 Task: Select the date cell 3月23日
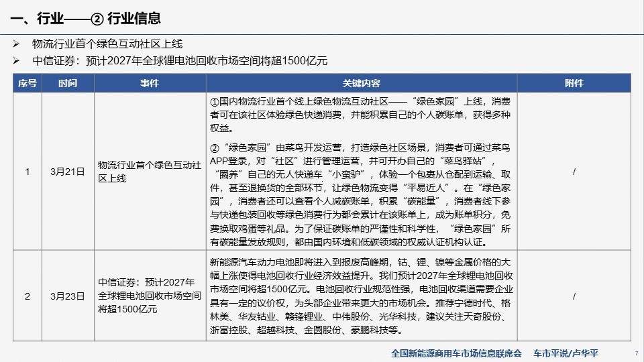click(x=68, y=296)
